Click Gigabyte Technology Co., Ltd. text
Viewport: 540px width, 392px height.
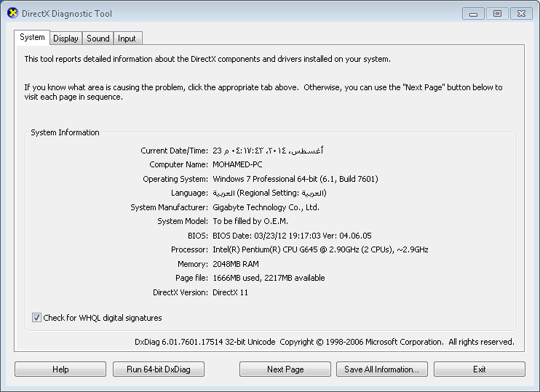[266, 207]
